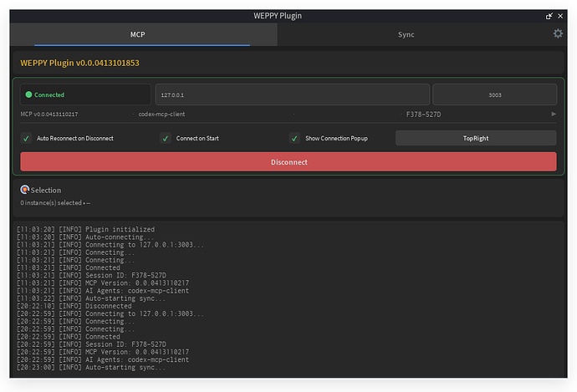Open the settings gear icon
The height and width of the screenshot is (392, 577).
tap(558, 33)
